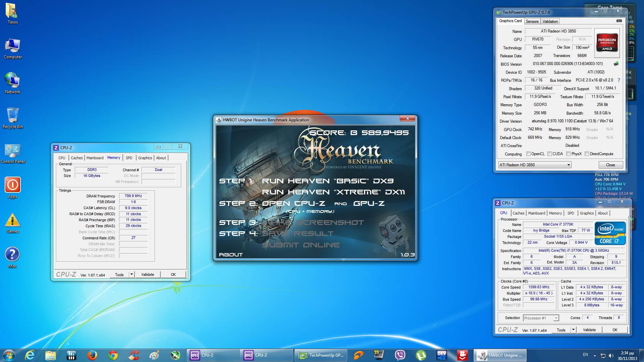
Task: Switch to Sensors tab in GPU-Z
Action: pos(532,21)
